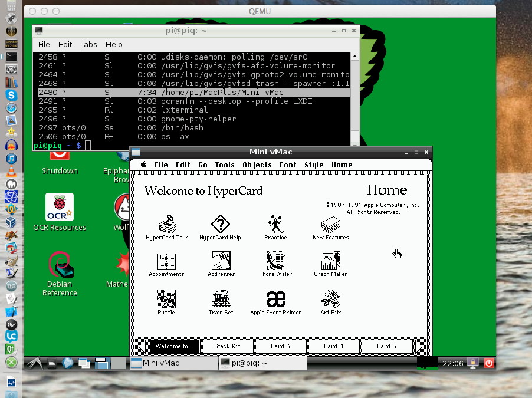Viewport: 532px width, 398px height.
Task: Click the Stack Kit card button
Action: click(226, 346)
